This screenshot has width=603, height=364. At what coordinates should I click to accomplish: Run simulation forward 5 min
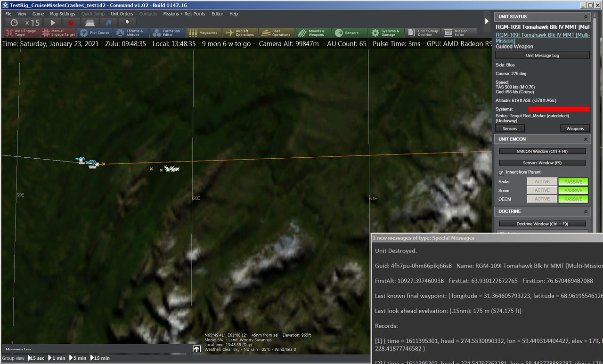(x=77, y=358)
